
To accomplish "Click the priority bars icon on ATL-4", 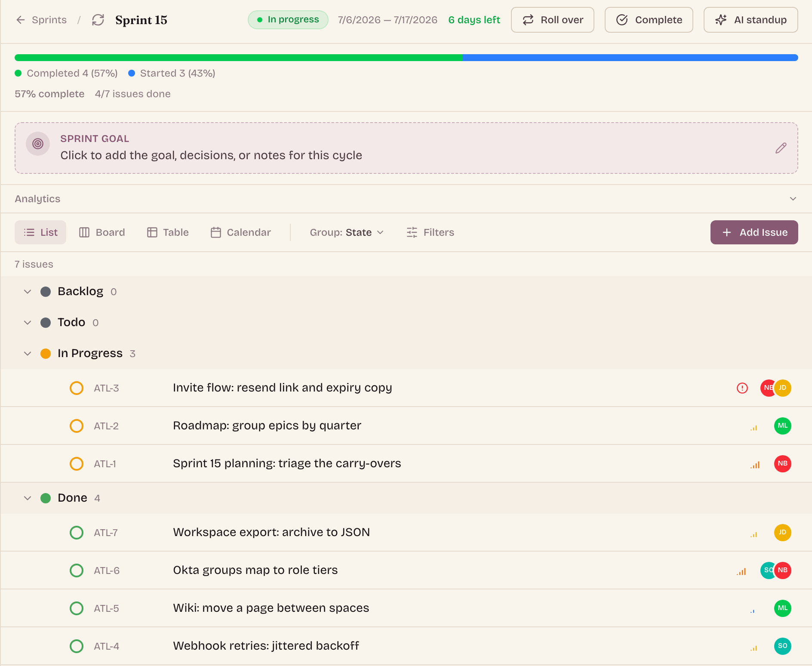I will [x=754, y=647].
